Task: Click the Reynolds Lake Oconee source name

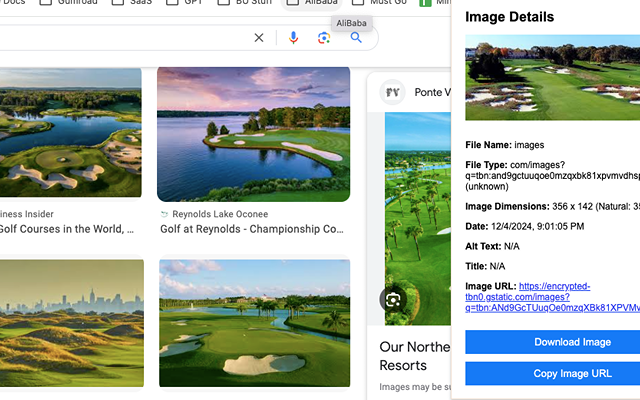Action: (x=220, y=214)
